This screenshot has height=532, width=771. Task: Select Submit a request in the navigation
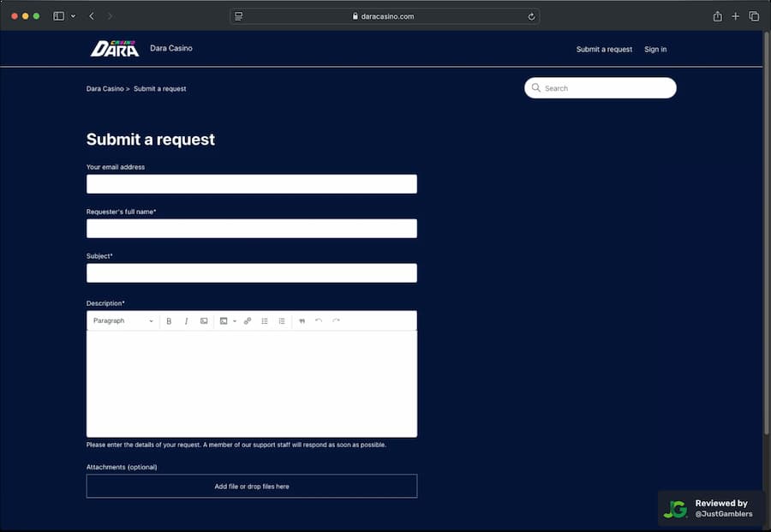click(x=604, y=49)
